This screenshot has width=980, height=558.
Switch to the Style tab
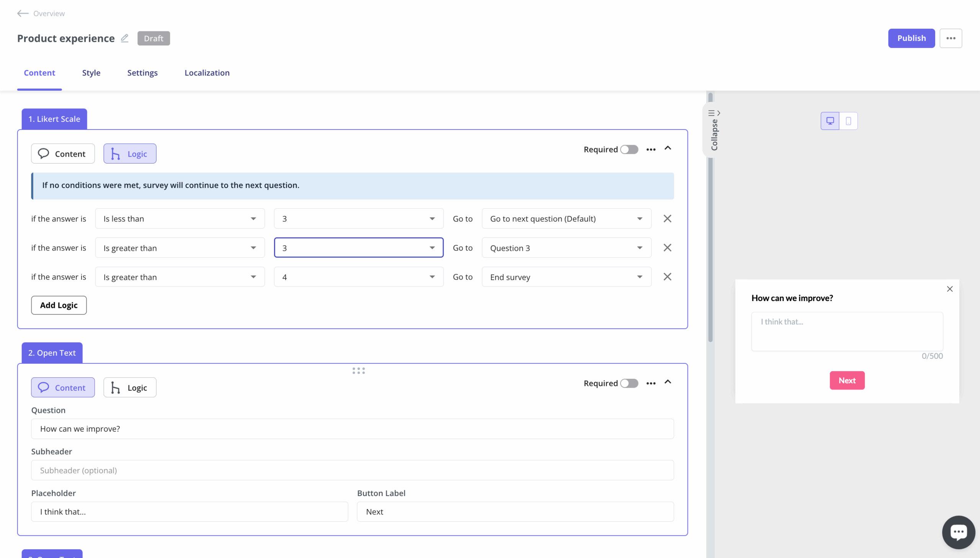(91, 73)
